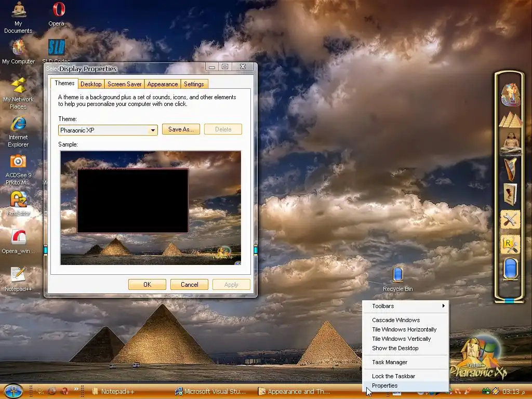Switch to the Themes tab
This screenshot has width=532, height=399.
click(64, 83)
